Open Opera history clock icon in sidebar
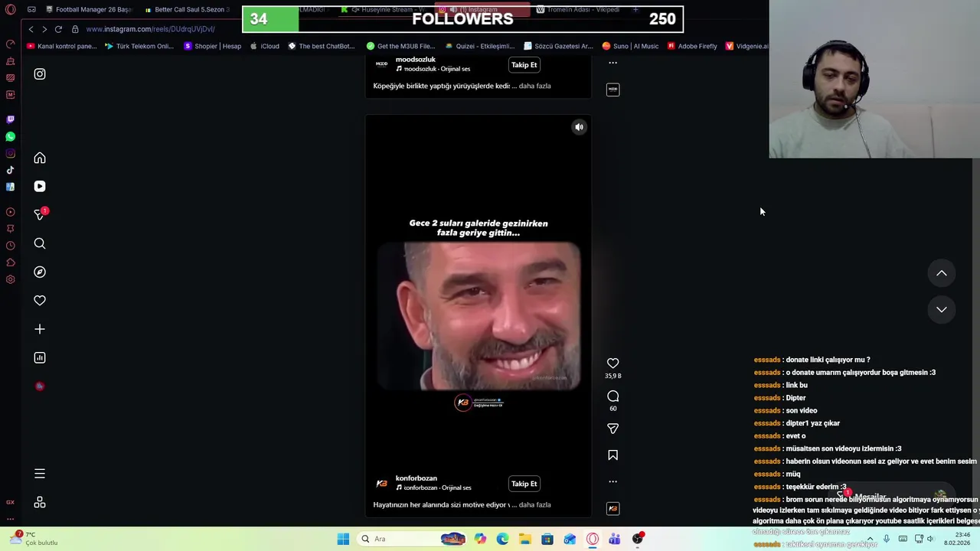 pyautogui.click(x=10, y=246)
